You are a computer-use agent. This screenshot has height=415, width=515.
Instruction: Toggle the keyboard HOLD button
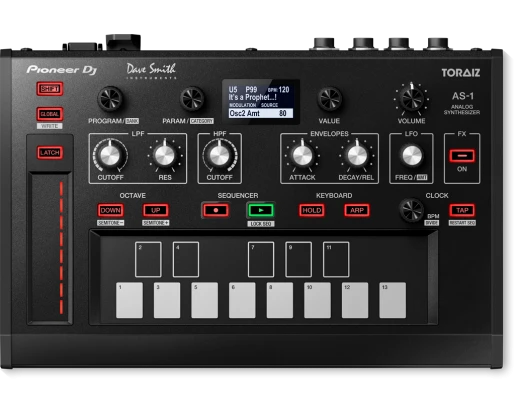312,210
